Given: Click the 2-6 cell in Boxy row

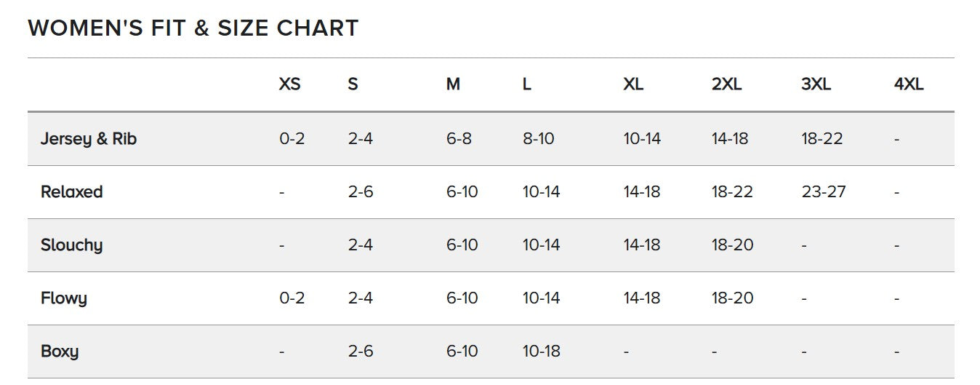Looking at the screenshot, I should coord(360,352).
